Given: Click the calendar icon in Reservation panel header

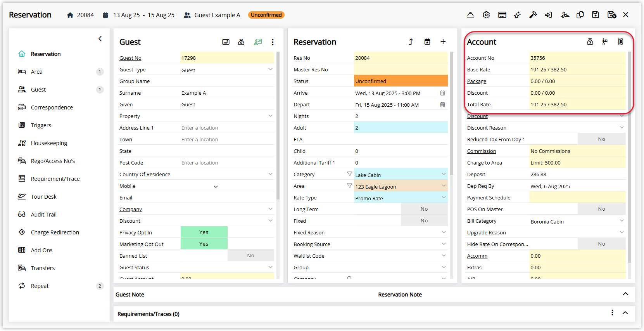Looking at the screenshot, I should [x=427, y=42].
